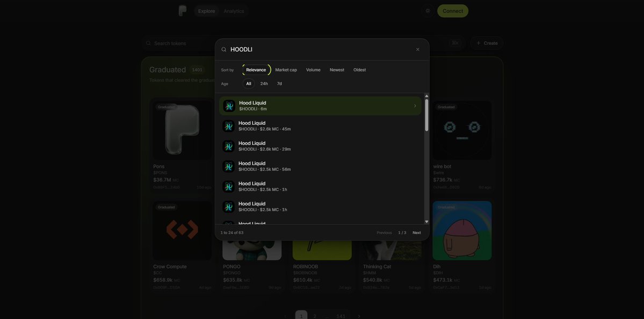Click the plus icon on the Create button

coord(479,43)
